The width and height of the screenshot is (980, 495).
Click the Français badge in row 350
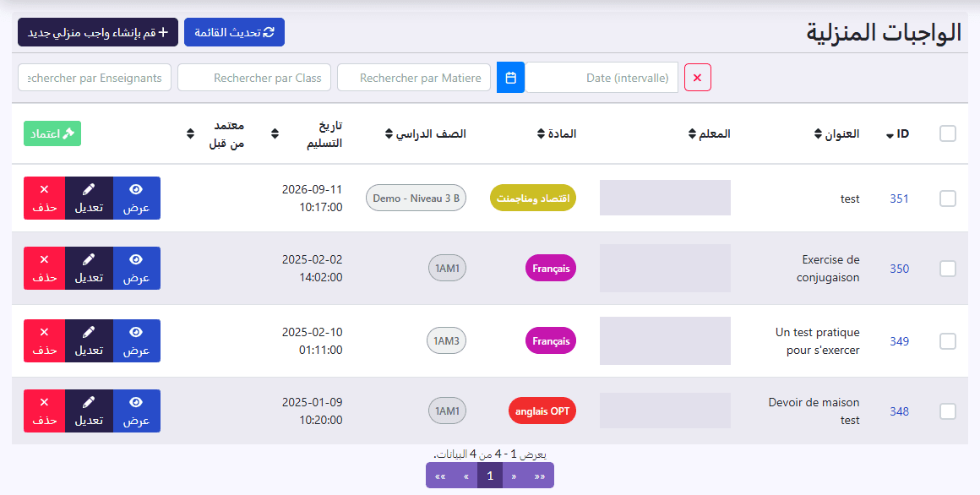click(x=551, y=268)
